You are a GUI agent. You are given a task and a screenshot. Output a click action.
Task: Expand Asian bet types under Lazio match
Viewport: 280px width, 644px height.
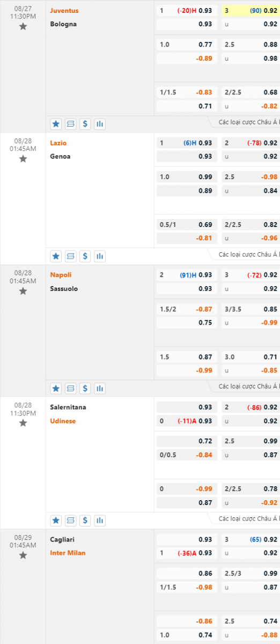249,254
